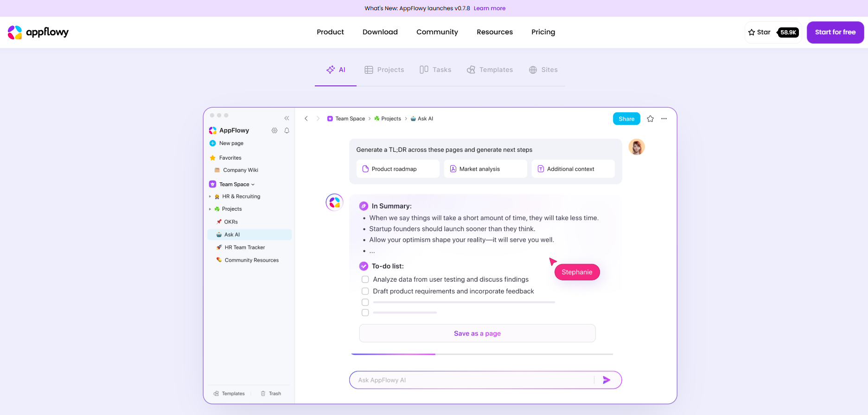The width and height of the screenshot is (868, 415).
Task: Open Company Wiki under Favorites
Action: 241,170
